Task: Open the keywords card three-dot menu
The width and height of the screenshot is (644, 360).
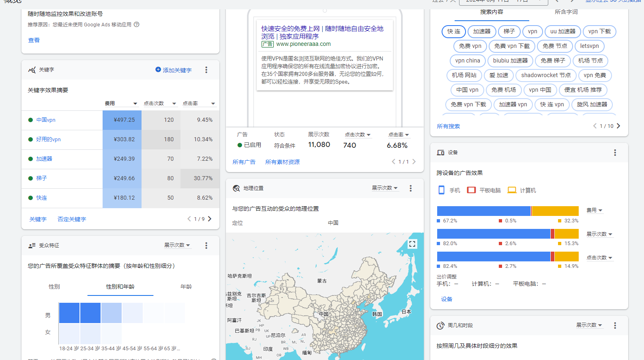Action: pos(206,70)
